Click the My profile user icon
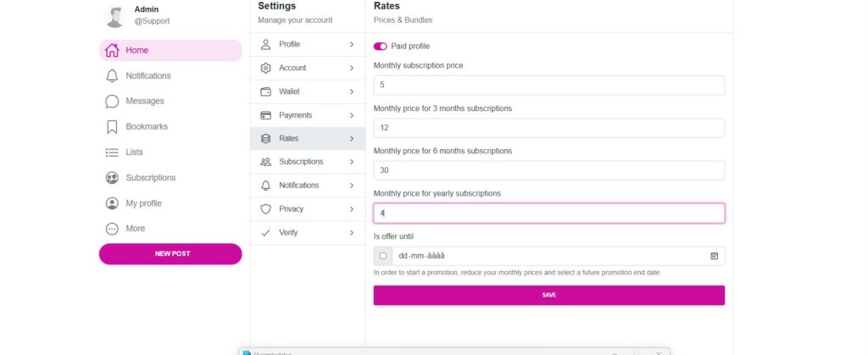The image size is (868, 355). [112, 203]
